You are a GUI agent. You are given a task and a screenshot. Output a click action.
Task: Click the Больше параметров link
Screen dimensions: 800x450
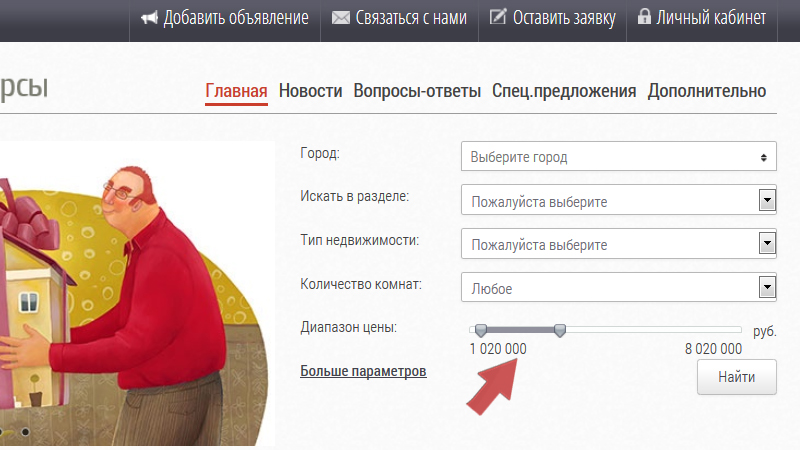[363, 371]
